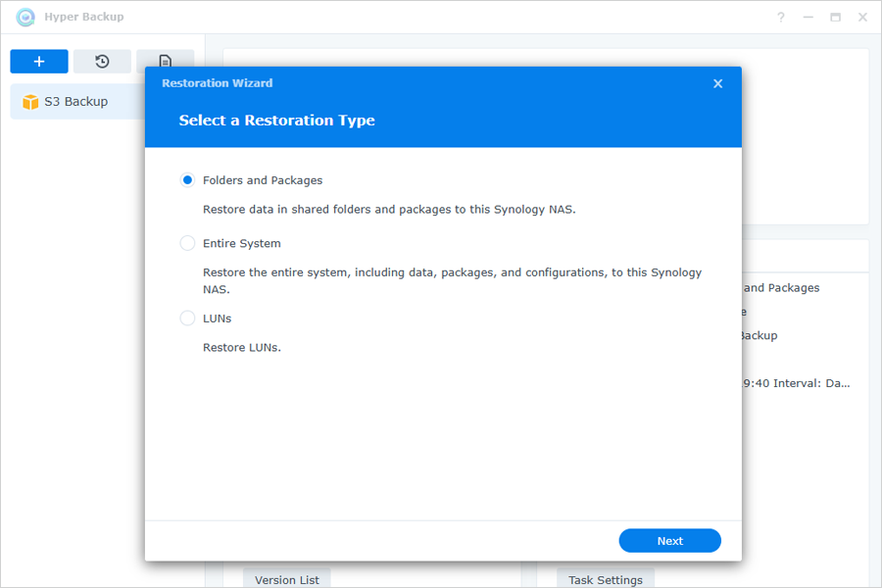Screen dimensions: 882x588
Task: Click 'Restore the entire system' description text
Action: [x=452, y=280]
